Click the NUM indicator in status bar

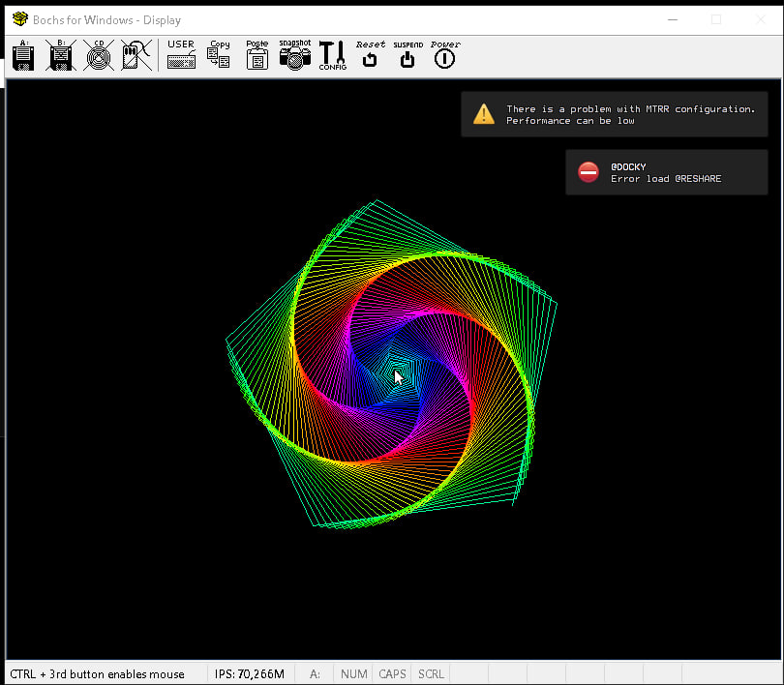[353, 673]
